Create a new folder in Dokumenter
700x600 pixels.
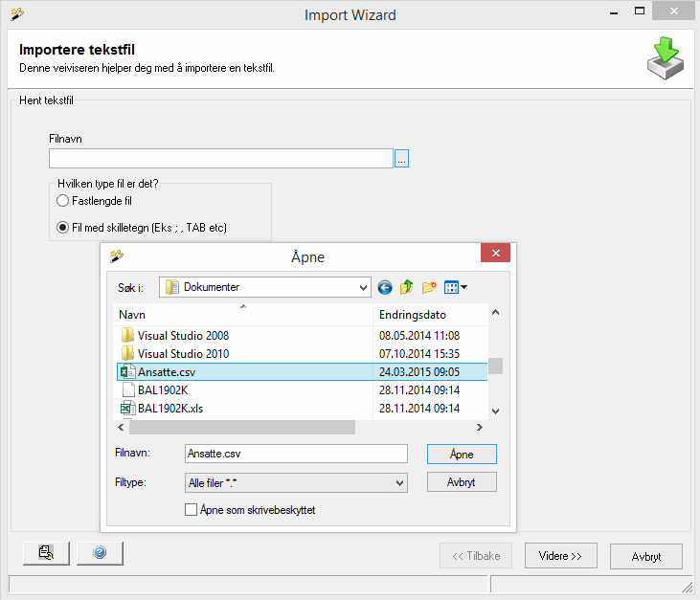429,287
